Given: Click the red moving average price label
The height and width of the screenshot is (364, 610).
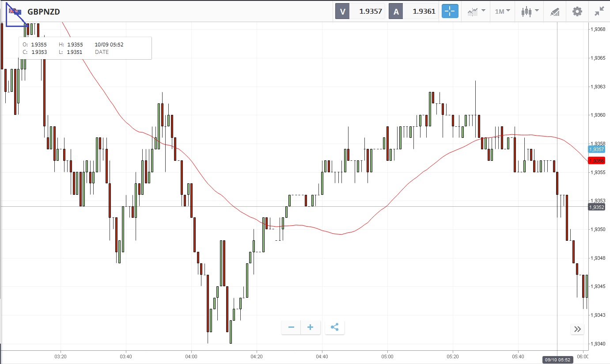Looking at the screenshot, I should click(x=596, y=161).
